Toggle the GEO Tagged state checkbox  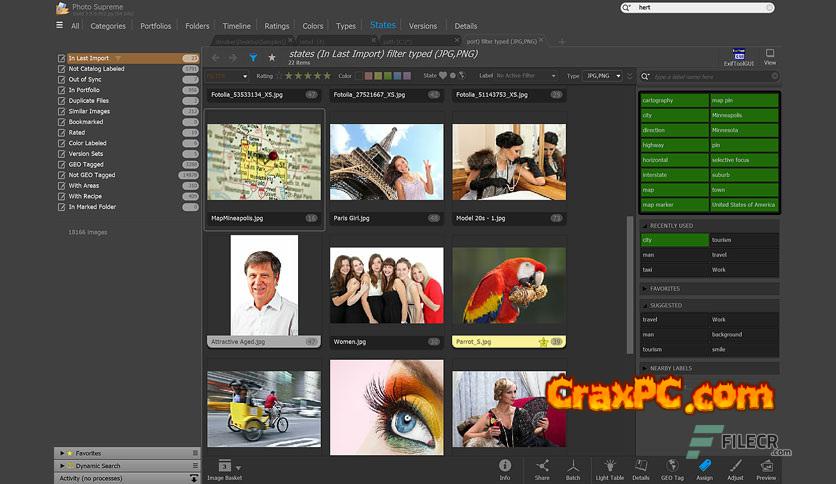(62, 164)
